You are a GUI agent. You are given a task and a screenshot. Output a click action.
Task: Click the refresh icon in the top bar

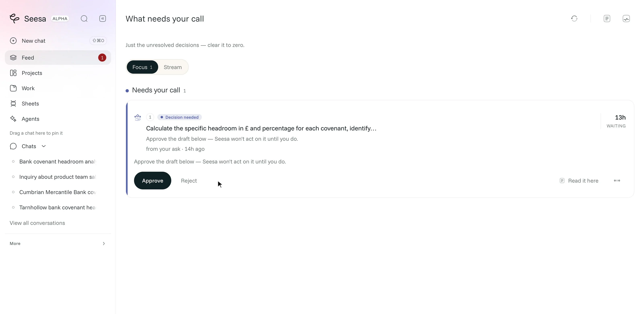coord(574,19)
